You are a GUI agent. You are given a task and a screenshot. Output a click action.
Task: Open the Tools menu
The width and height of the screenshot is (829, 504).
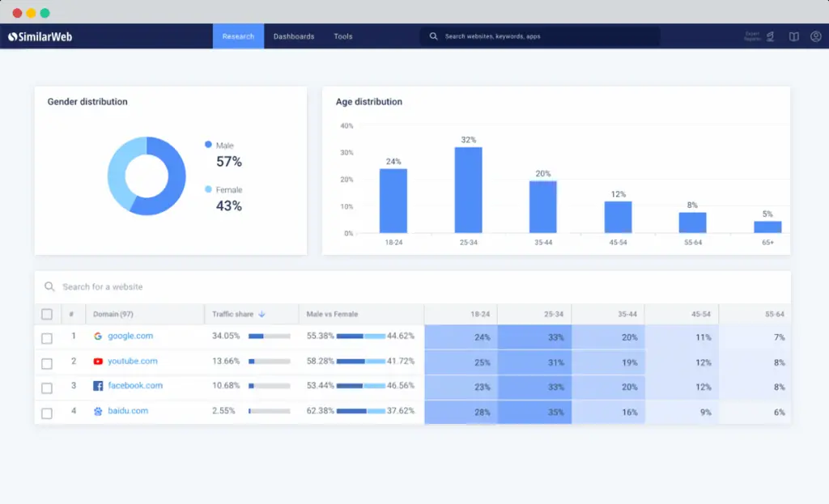(x=343, y=36)
